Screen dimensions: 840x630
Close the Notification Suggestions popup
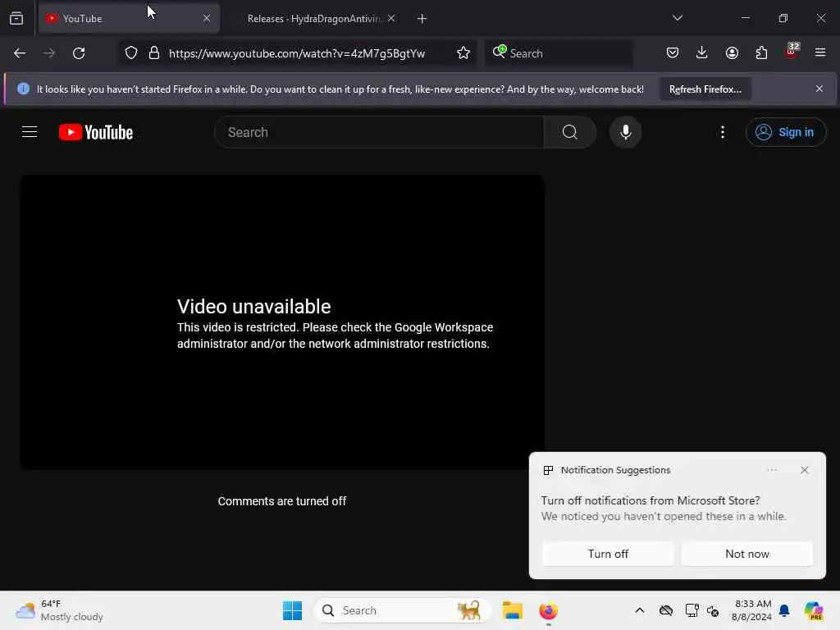(x=804, y=470)
